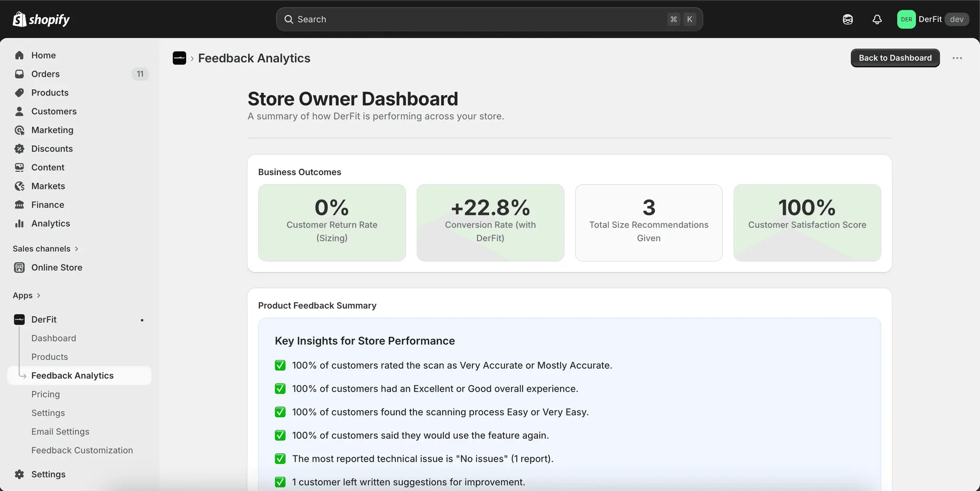The image size is (980, 491).
Task: Click the insight about scanning process ease
Action: [x=440, y=412]
